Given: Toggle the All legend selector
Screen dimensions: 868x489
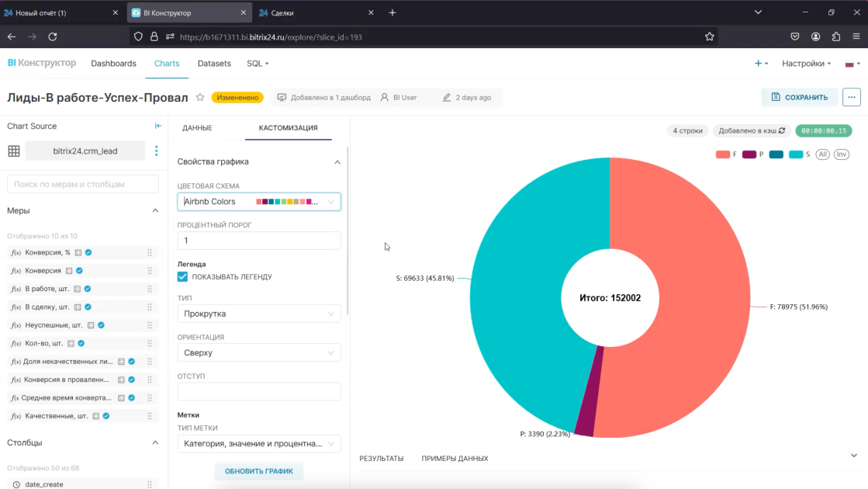Looking at the screenshot, I should click(x=822, y=154).
